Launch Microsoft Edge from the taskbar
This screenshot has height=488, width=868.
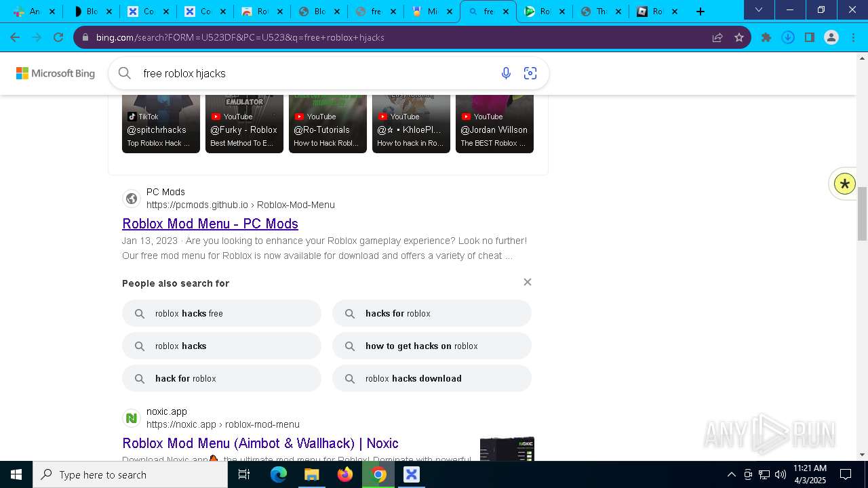tap(279, 474)
